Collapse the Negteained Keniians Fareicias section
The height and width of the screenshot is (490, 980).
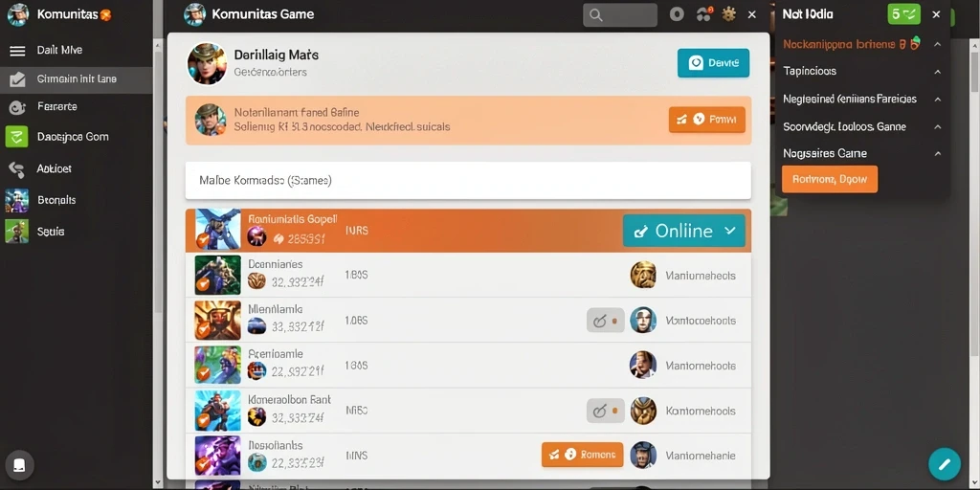click(x=937, y=100)
